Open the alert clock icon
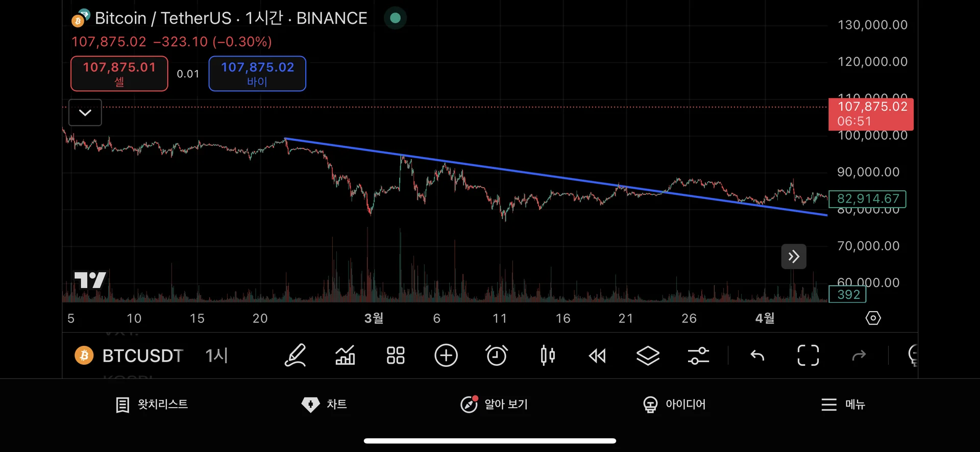 point(496,356)
